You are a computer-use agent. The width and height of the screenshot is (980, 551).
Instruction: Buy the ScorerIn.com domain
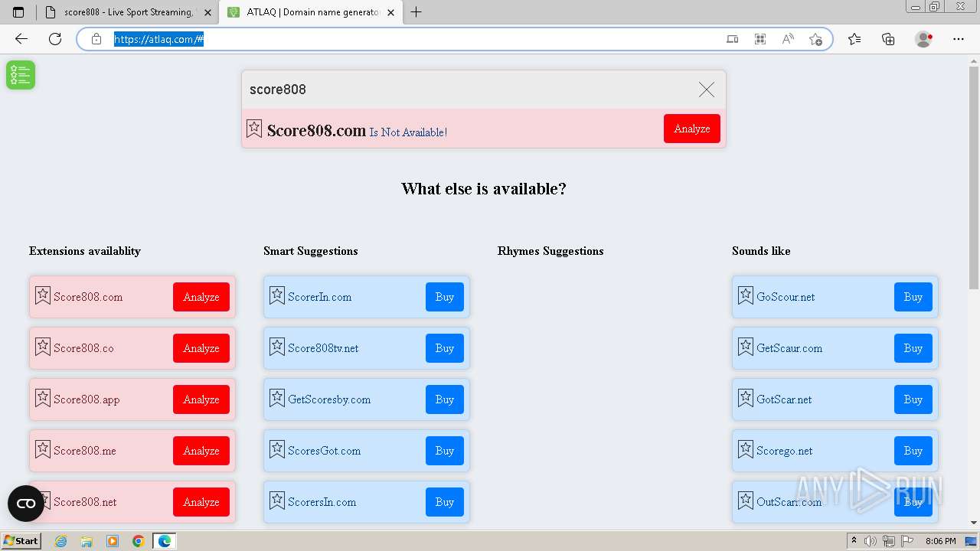pyautogui.click(x=445, y=297)
